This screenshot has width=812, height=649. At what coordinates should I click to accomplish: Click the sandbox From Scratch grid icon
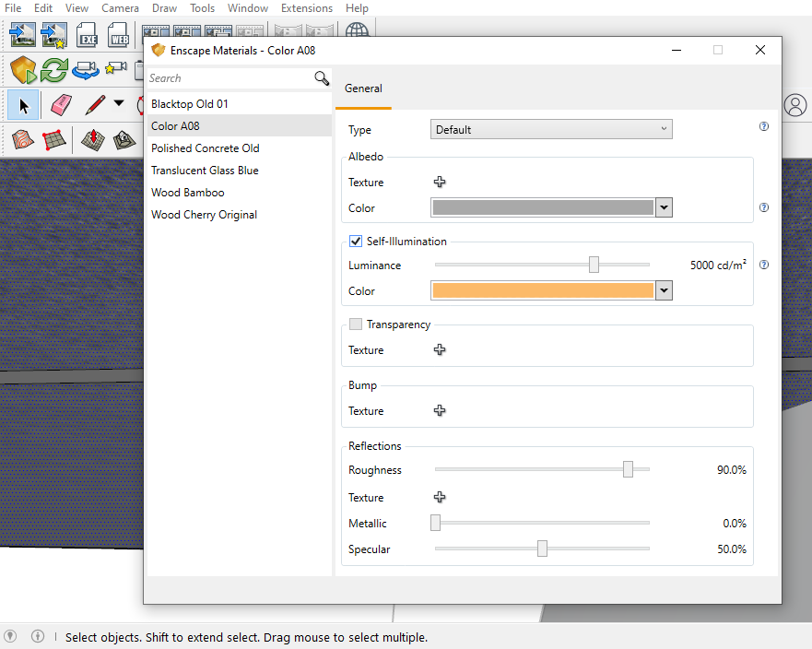[x=53, y=140]
